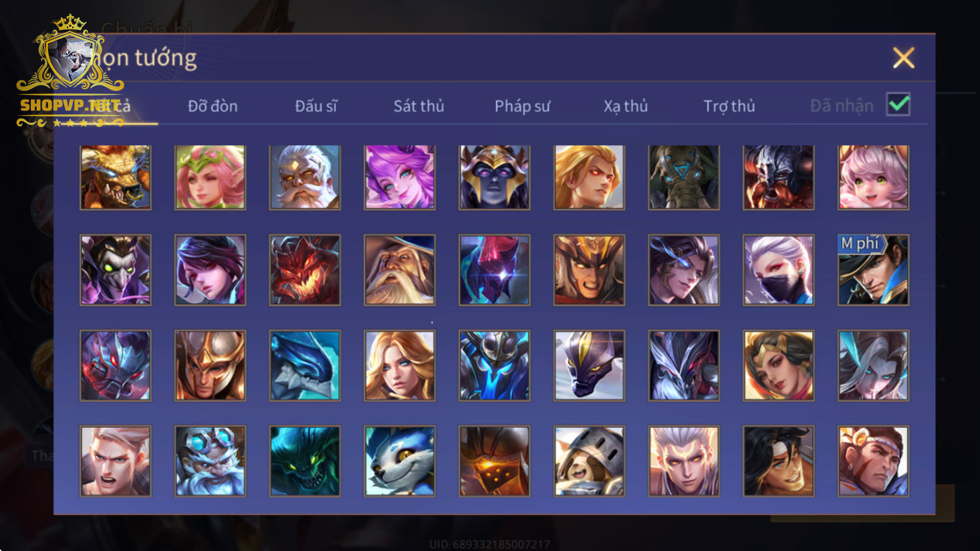
Task: Close the hero selection dialog
Action: coord(904,58)
